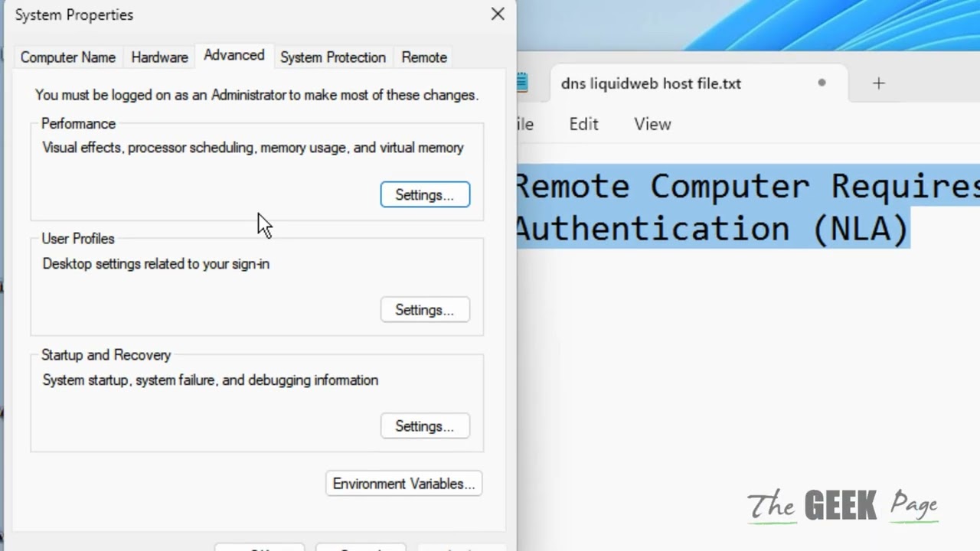Click the Administrator notice text

256,95
